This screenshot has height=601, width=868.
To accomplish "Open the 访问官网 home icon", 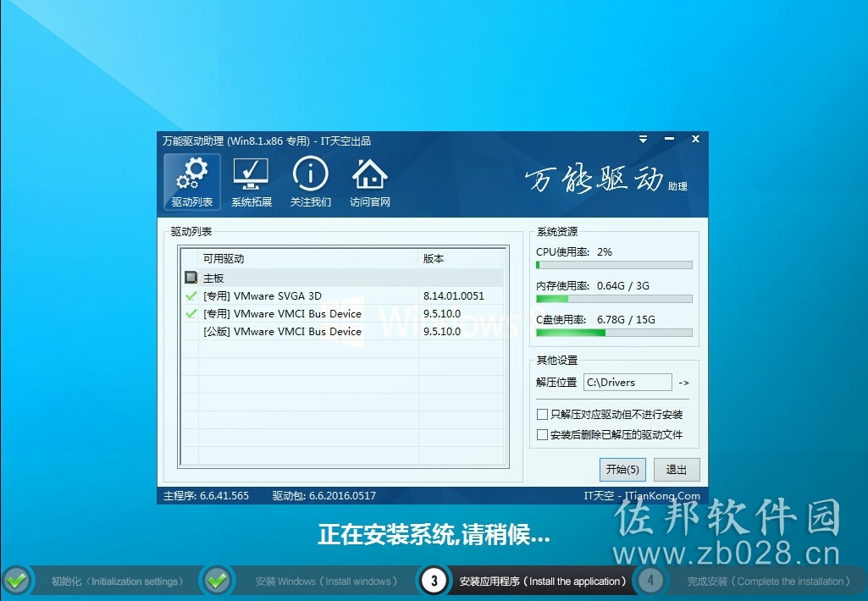I will point(370,182).
